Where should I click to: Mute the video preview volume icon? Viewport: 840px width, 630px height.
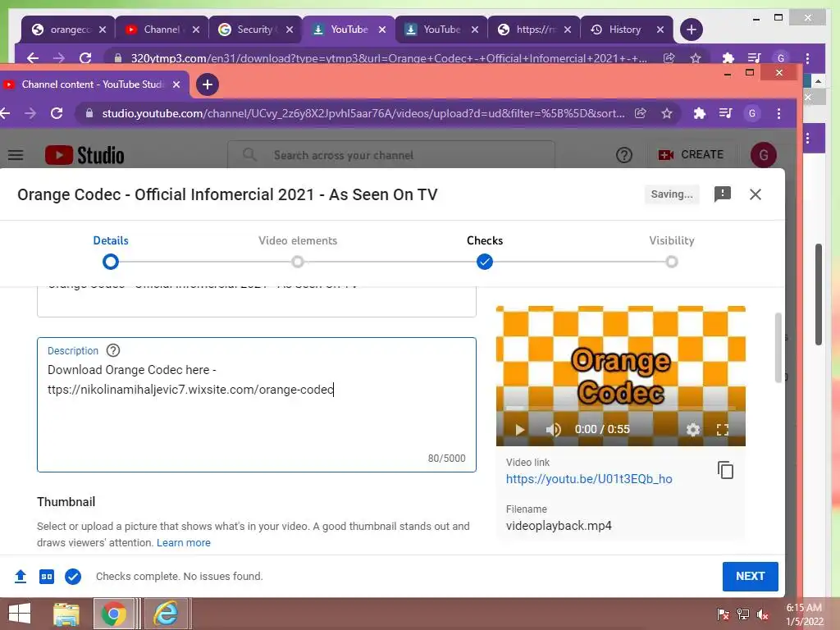click(553, 430)
